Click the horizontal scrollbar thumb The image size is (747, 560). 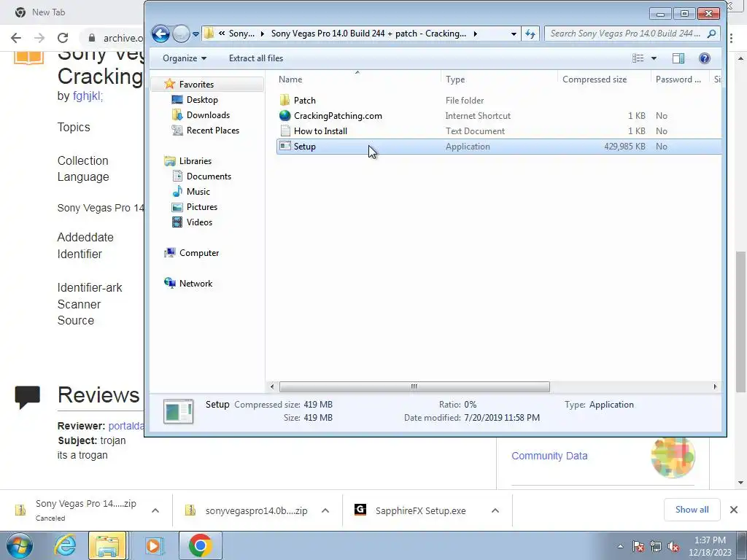coord(414,386)
